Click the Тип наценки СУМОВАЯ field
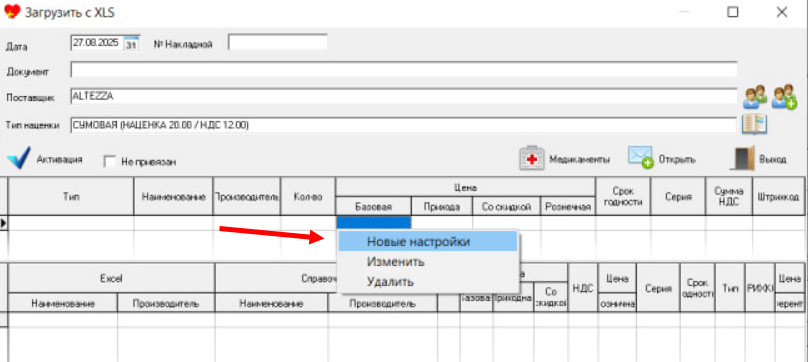 coord(403,125)
